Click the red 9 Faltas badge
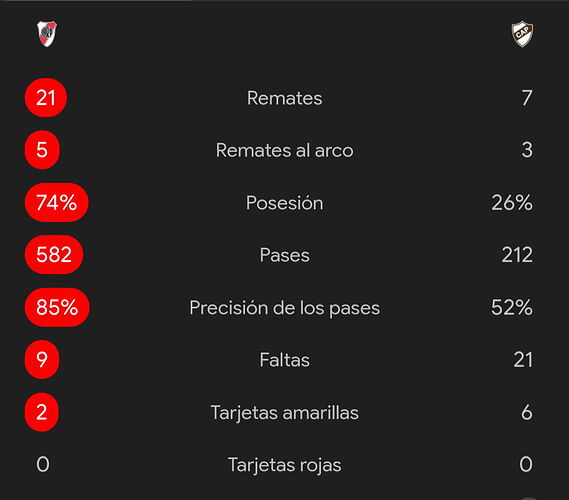Screen dimensions: 569x500 pyautogui.click(x=42, y=359)
